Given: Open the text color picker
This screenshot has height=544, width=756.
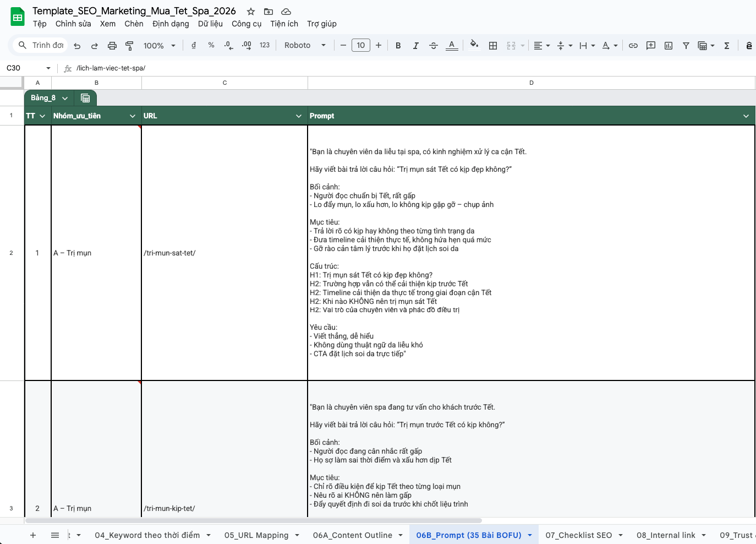Looking at the screenshot, I should click(x=452, y=46).
